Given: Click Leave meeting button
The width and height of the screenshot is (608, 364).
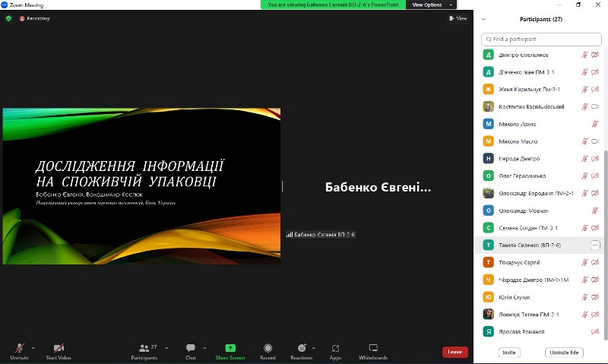Looking at the screenshot, I should (x=454, y=352).
